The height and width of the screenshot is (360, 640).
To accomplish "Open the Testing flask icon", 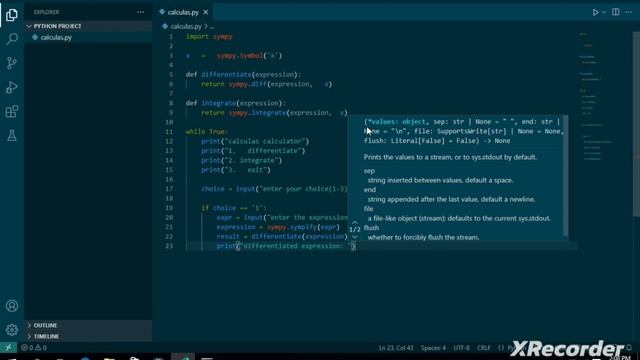I will (x=12, y=136).
